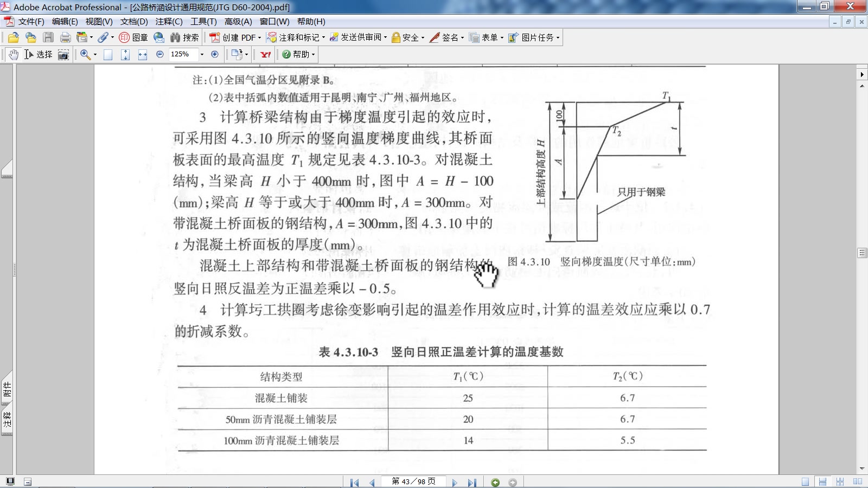
Task: Click the organizer icon in toolbar
Action: point(84,37)
